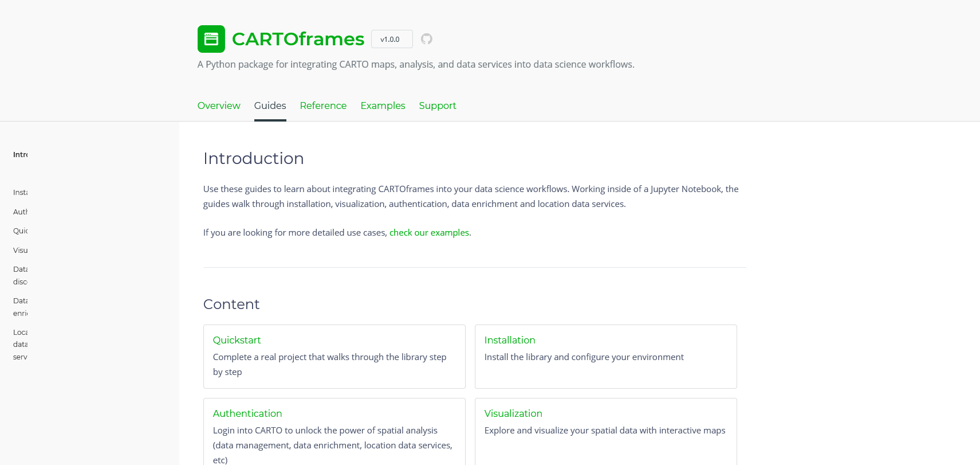Image resolution: width=980 pixels, height=465 pixels.
Task: Open the GitHub repository icon
Action: pyautogui.click(x=427, y=39)
